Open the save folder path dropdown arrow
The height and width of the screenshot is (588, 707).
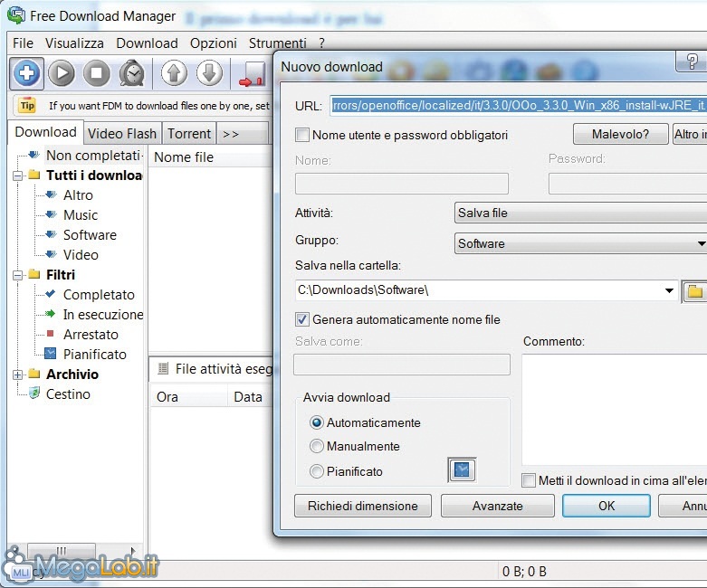tap(669, 290)
